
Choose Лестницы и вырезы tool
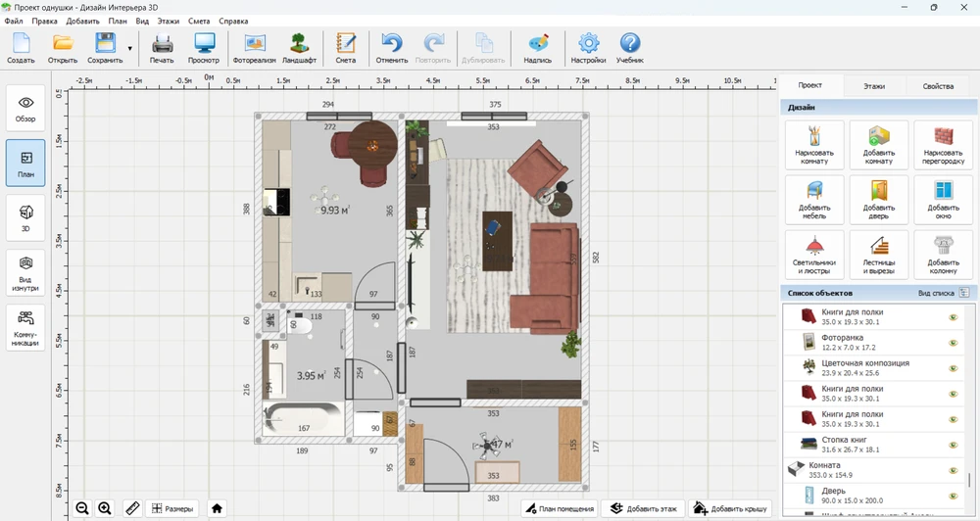(x=879, y=254)
